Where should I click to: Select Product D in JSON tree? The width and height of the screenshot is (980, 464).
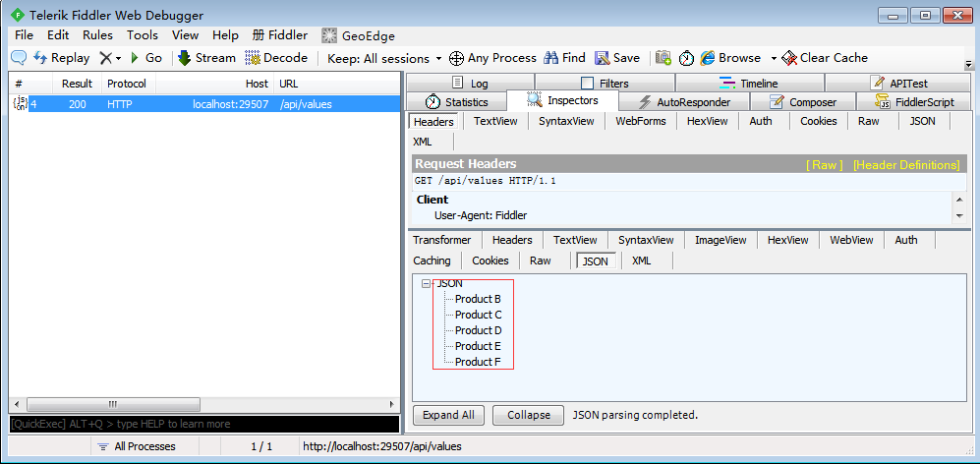[x=478, y=330]
